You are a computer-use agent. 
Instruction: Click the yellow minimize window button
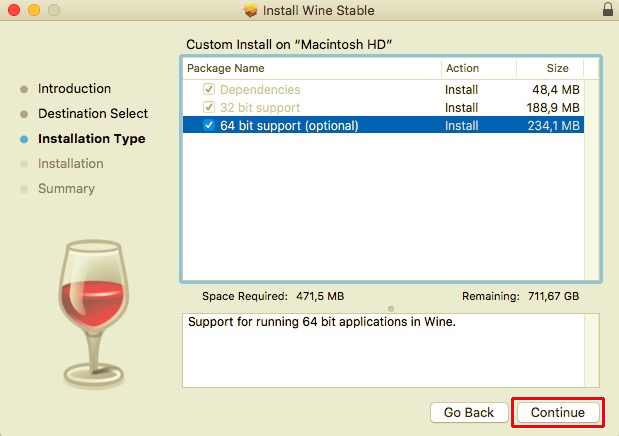34,10
